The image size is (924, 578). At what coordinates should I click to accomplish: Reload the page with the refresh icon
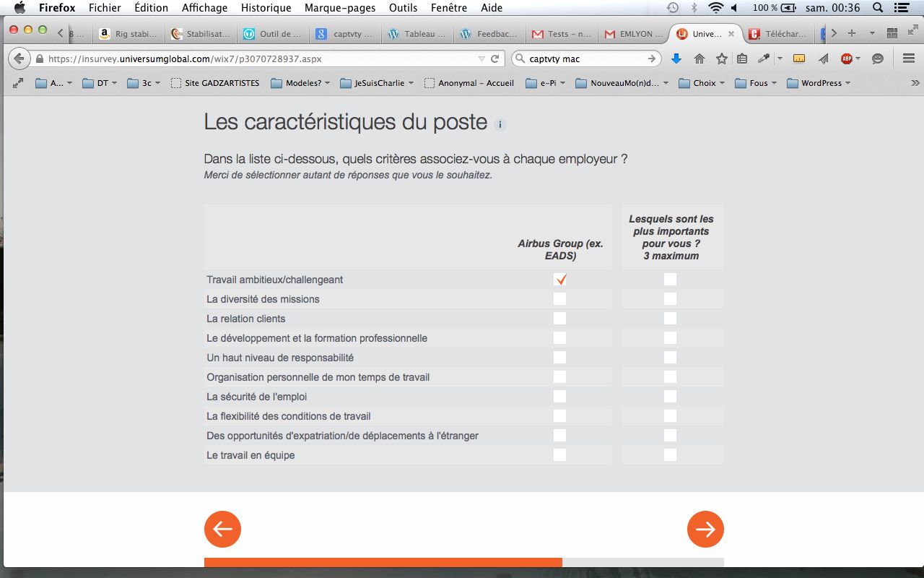click(x=495, y=59)
